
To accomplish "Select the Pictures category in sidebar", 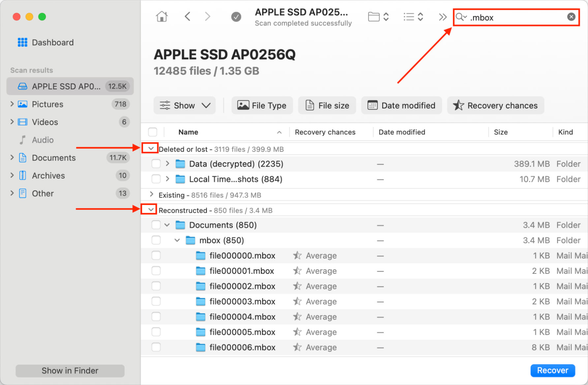I will tap(48, 104).
